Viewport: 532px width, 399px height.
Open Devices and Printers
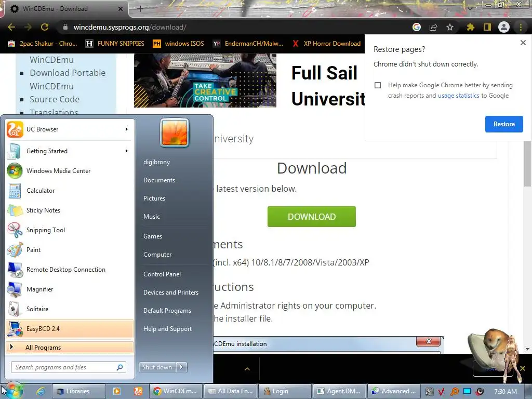pos(170,292)
